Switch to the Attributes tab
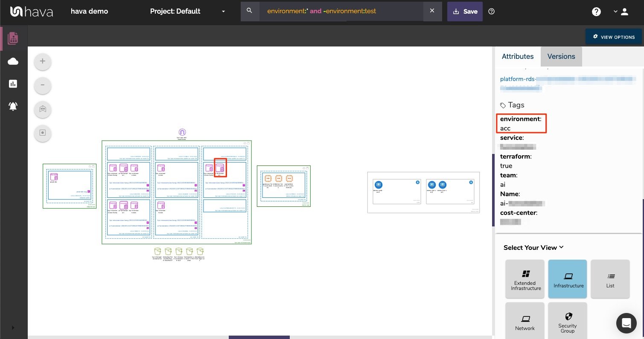Viewport: 644px width, 339px height. coord(518,56)
